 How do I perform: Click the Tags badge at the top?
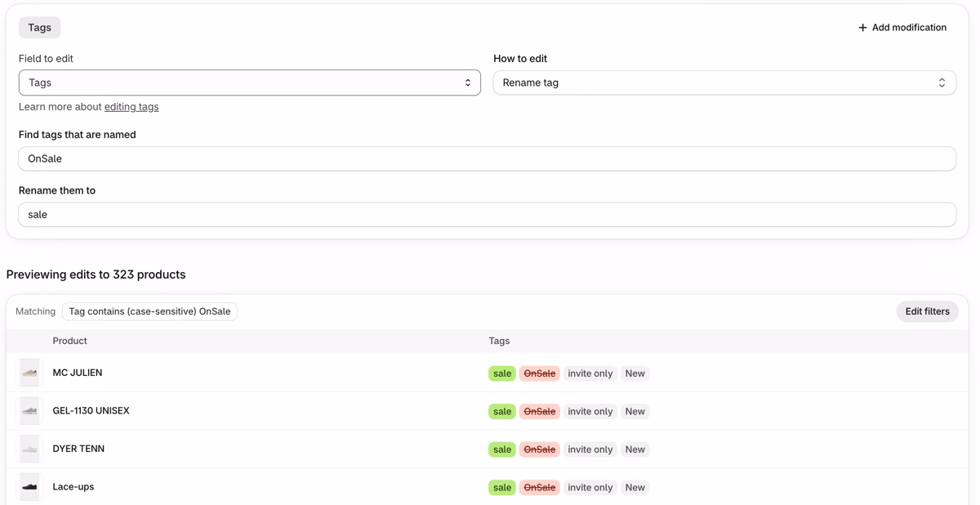pos(40,28)
